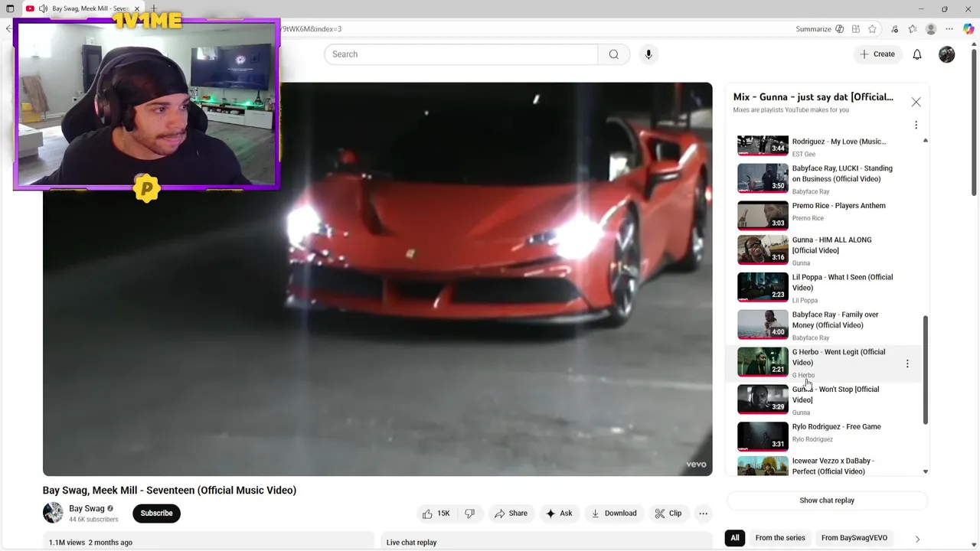980x551 pixels.
Task: Play Rodriguez My Love thumbnail
Action: (763, 145)
